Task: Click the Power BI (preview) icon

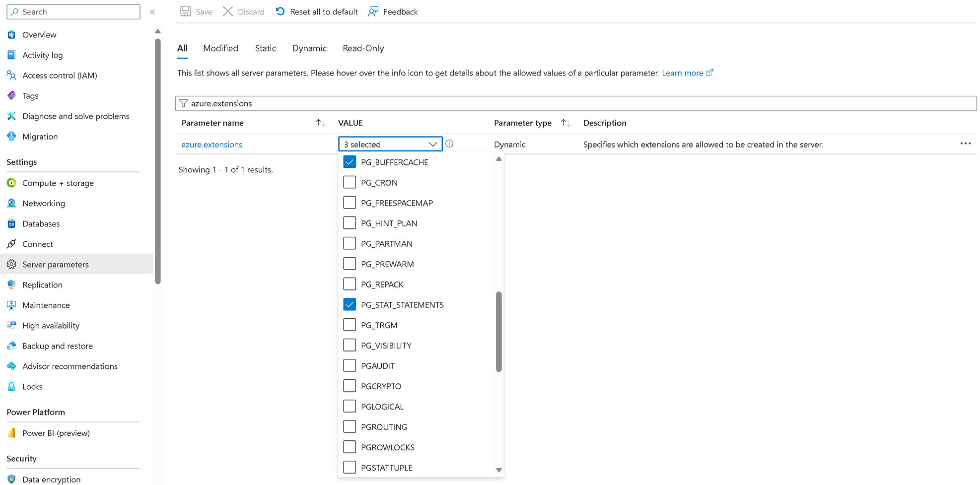Action: (11, 433)
